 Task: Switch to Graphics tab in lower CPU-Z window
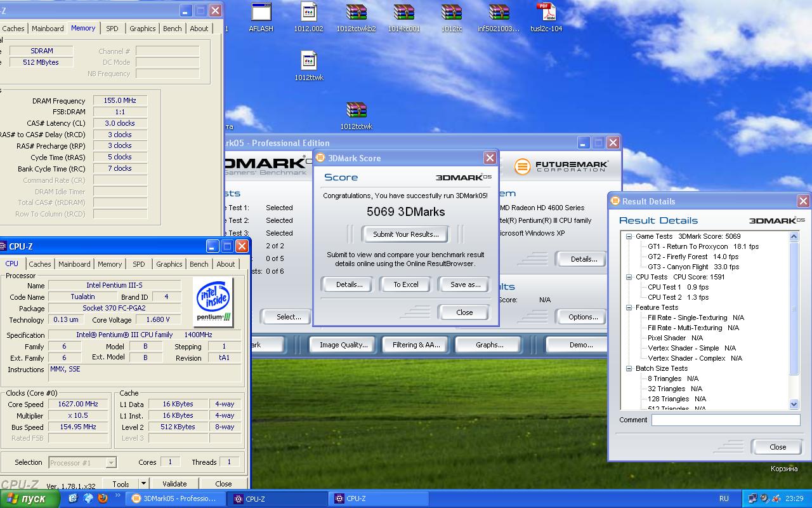click(x=169, y=264)
